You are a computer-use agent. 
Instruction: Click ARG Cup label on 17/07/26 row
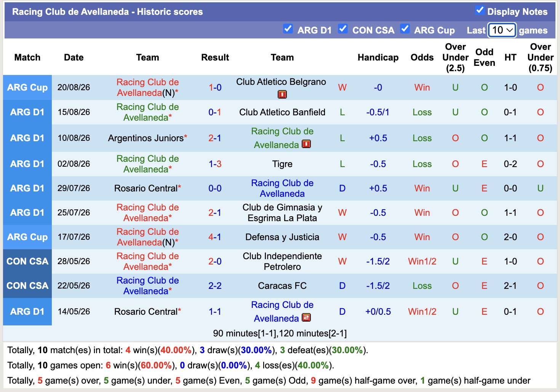click(x=27, y=237)
